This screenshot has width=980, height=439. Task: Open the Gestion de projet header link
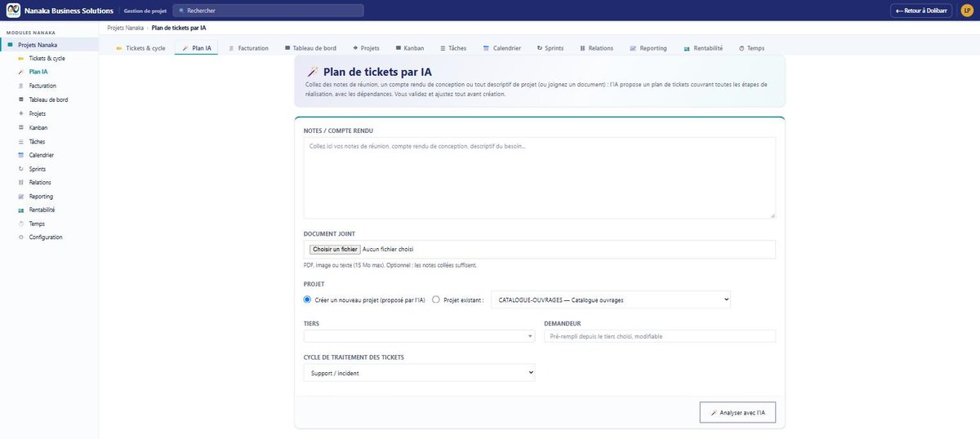pos(145,11)
